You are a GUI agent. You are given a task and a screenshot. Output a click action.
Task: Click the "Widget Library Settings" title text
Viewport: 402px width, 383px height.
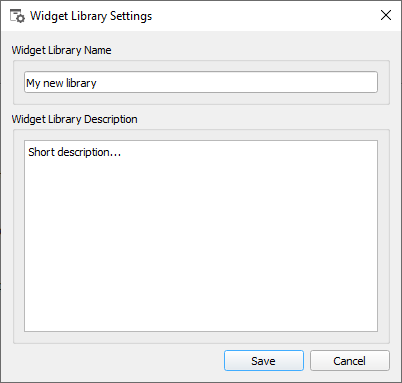[91, 16]
